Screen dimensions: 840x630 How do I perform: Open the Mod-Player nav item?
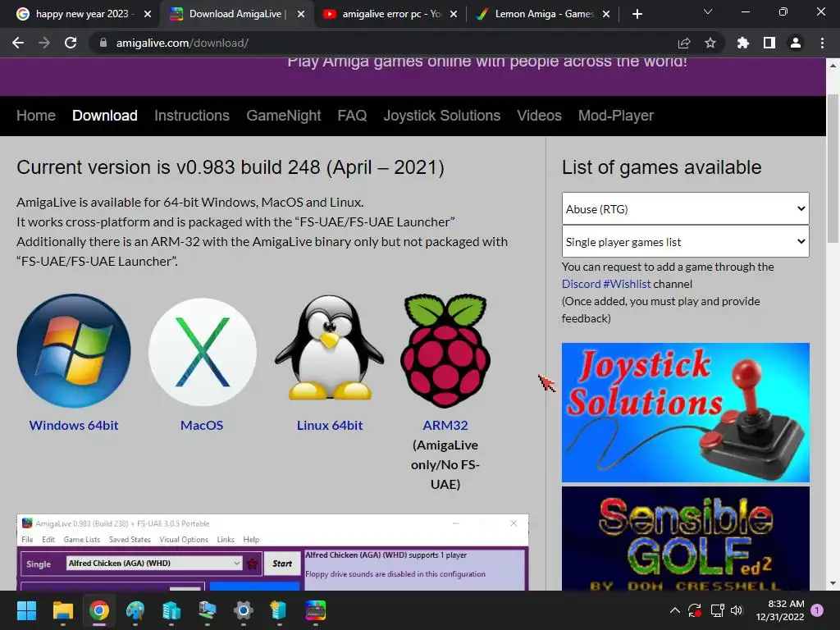tap(616, 116)
